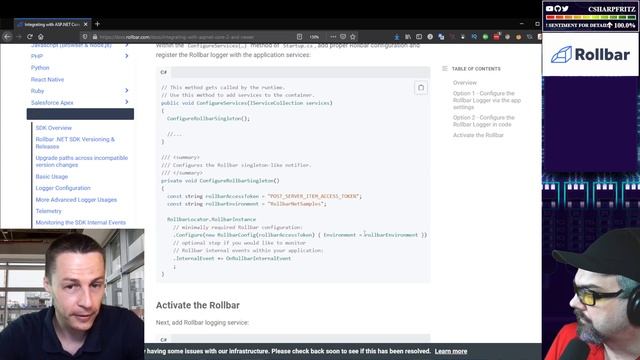
Task: Click the YouTube icon in stream overlay
Action: pyautogui.click(x=549, y=9)
